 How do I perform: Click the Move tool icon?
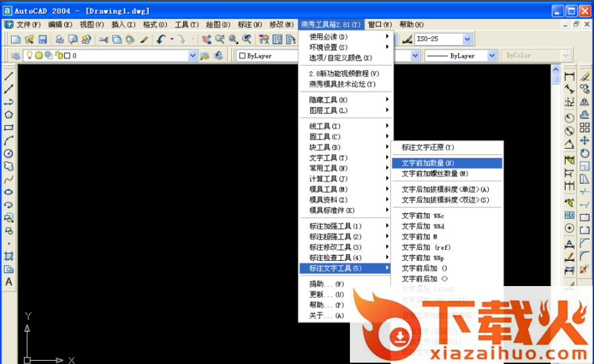tap(585, 140)
